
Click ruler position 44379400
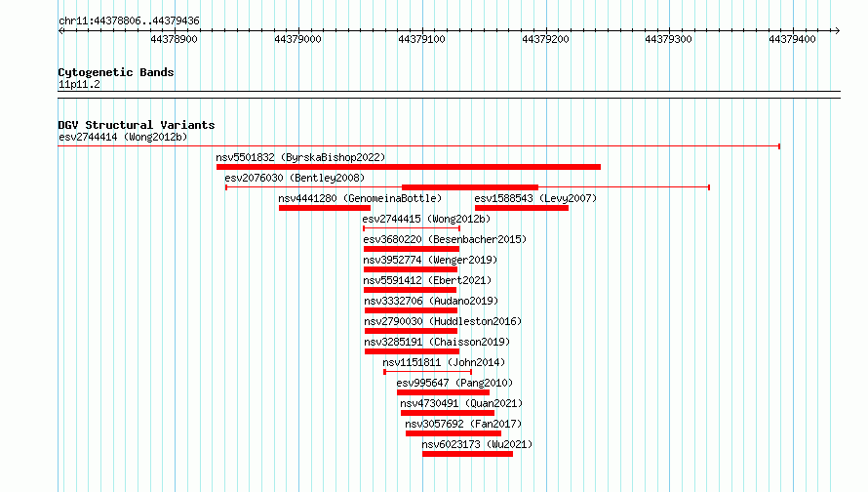[x=792, y=39]
